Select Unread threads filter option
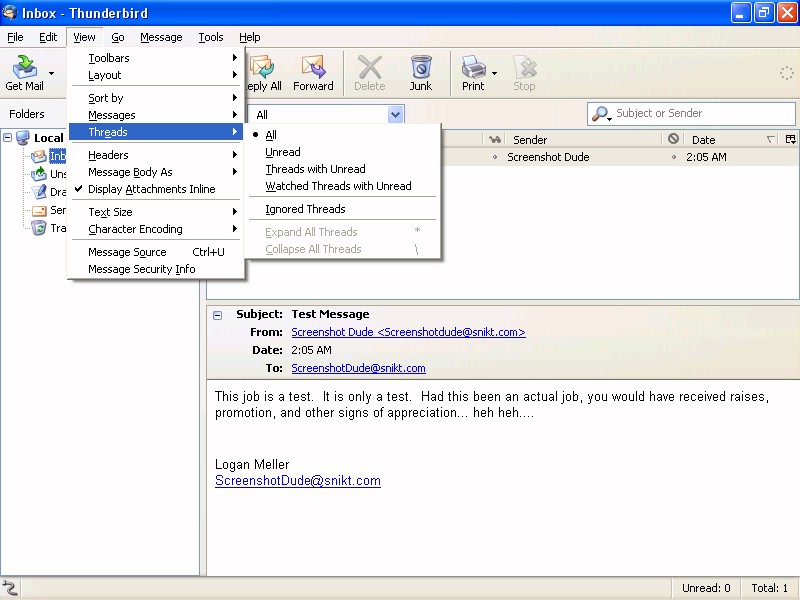Screen dimensions: 800x600 pyautogui.click(x=343, y=152)
